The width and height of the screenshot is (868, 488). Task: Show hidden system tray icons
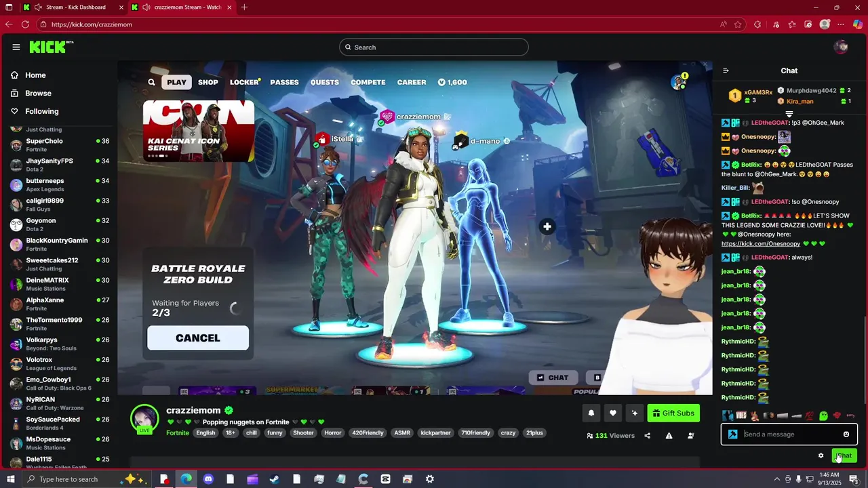point(776,479)
